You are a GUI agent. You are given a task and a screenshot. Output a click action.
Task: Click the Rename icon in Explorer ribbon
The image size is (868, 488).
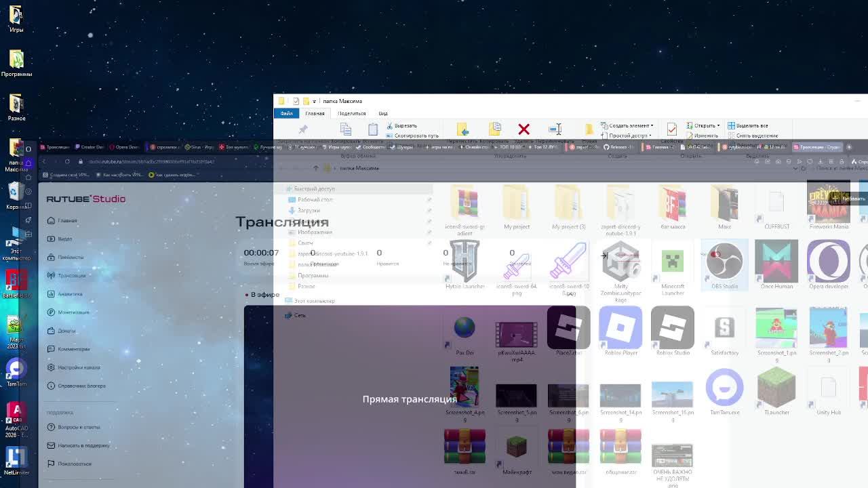pos(555,129)
